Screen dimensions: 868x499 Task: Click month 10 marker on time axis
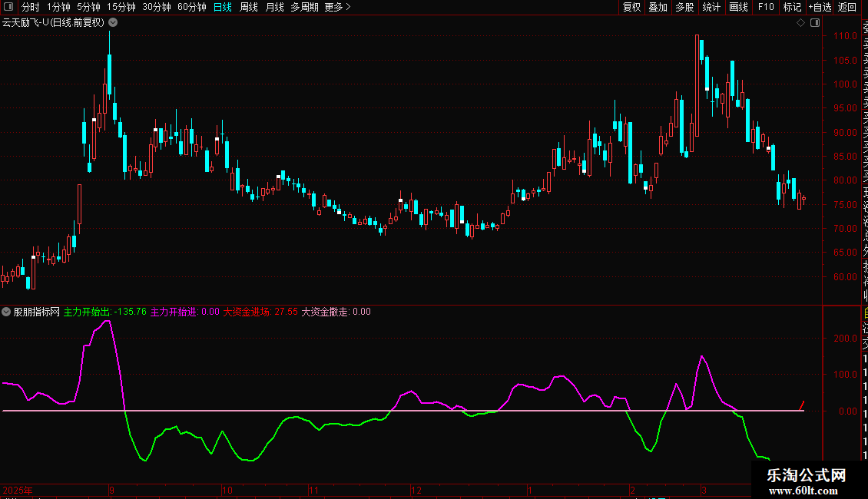coord(227,490)
